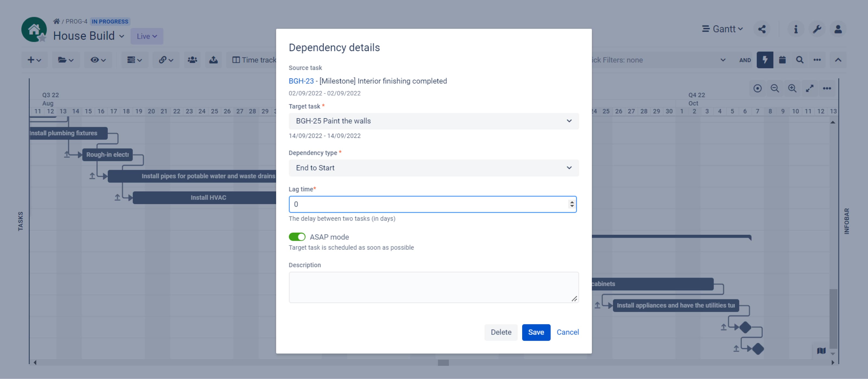Cancel the dependency dialog
This screenshot has width=868, height=379.
coord(567,332)
